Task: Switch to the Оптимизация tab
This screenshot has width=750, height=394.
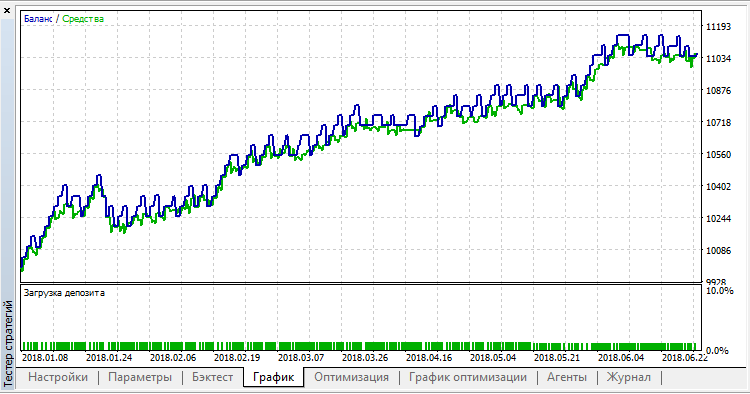Action: coord(351,377)
